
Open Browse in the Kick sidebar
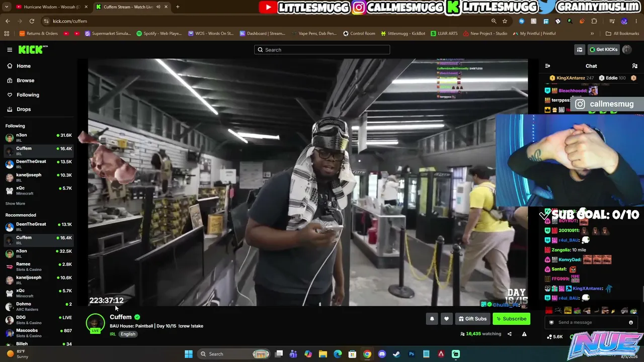(21, 80)
